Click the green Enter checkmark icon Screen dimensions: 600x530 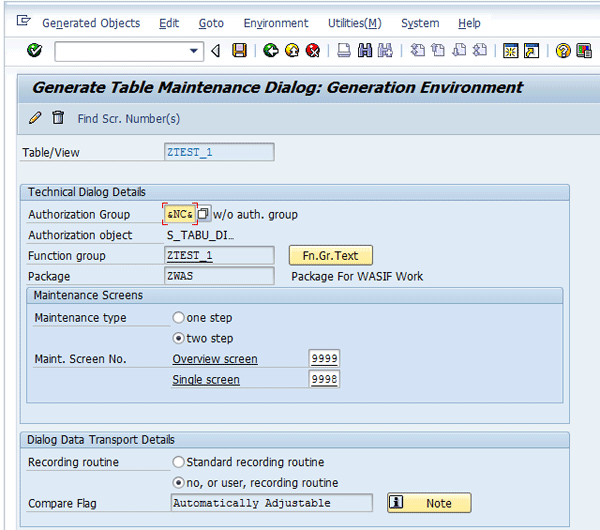coord(35,50)
